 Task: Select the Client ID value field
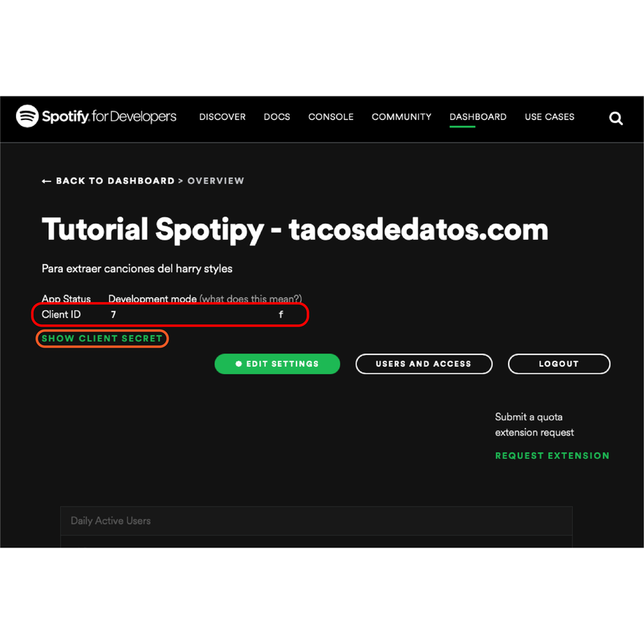197,315
